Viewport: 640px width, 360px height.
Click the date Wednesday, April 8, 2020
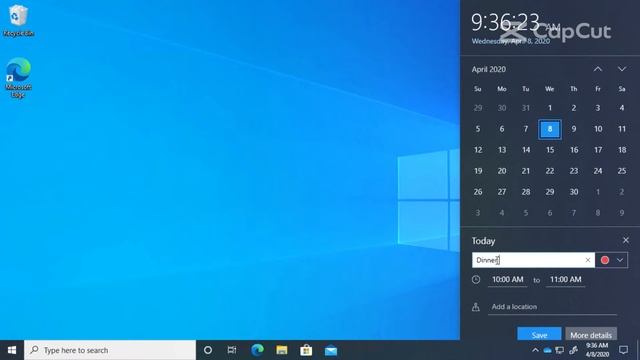click(511, 41)
